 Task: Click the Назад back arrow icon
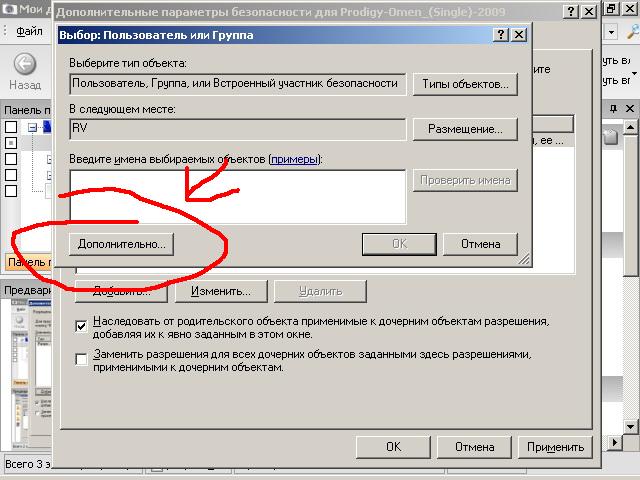23,64
